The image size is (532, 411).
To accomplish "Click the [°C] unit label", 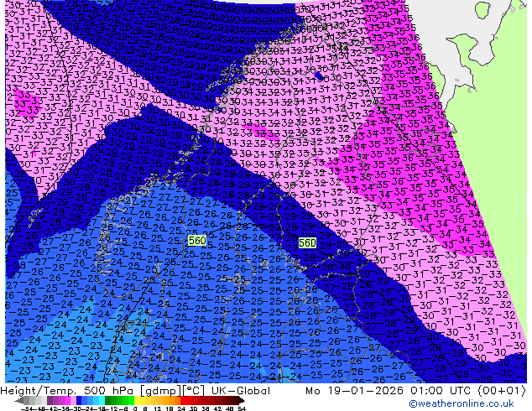I will [194, 391].
